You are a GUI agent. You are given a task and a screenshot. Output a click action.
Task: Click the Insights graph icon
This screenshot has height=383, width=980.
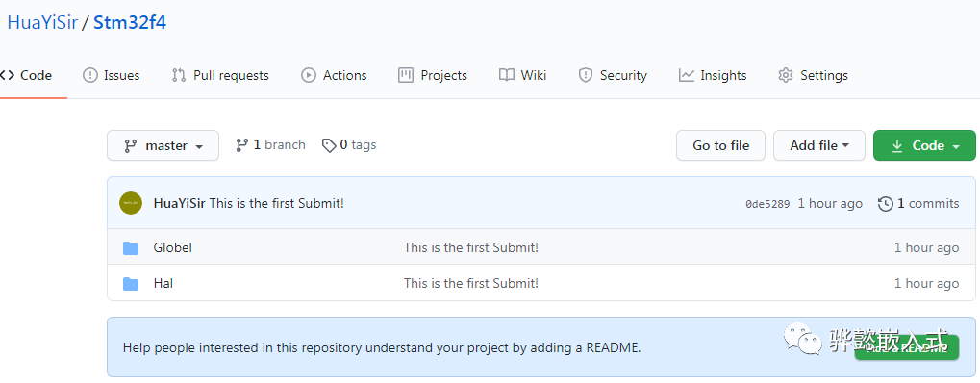click(687, 75)
